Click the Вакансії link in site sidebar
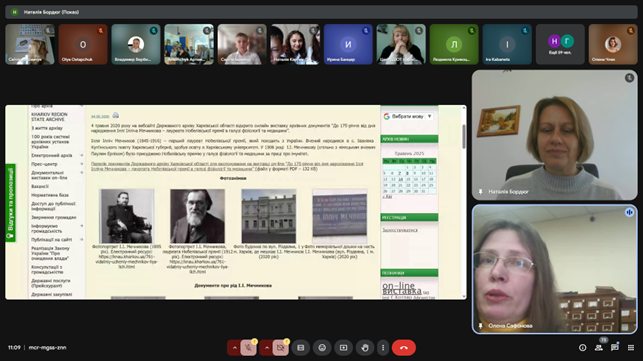Viewport: 643px width, 361px height. coord(40,186)
